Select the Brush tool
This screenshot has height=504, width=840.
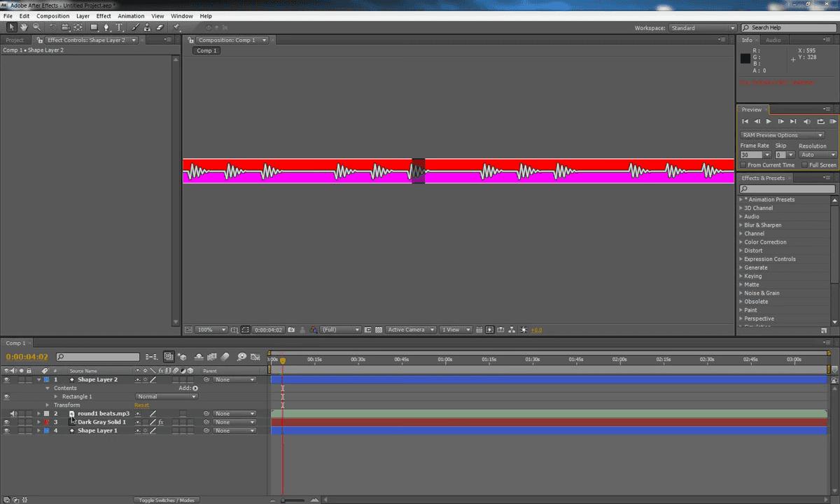click(135, 27)
